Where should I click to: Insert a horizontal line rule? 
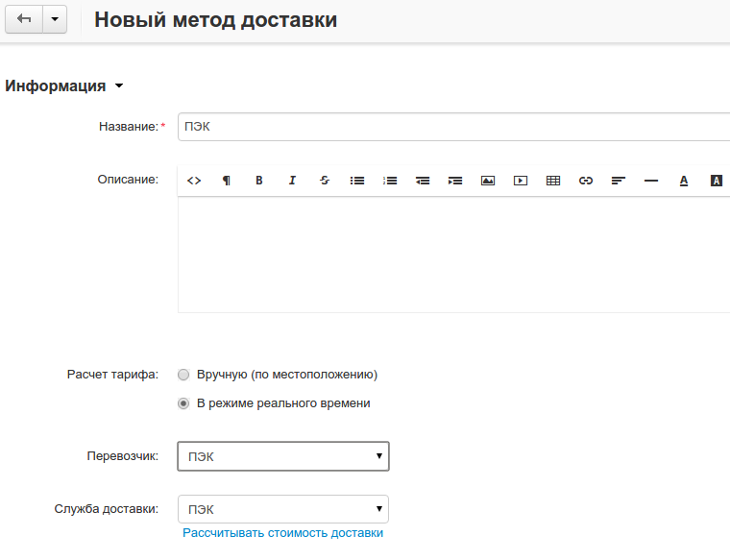coord(651,181)
